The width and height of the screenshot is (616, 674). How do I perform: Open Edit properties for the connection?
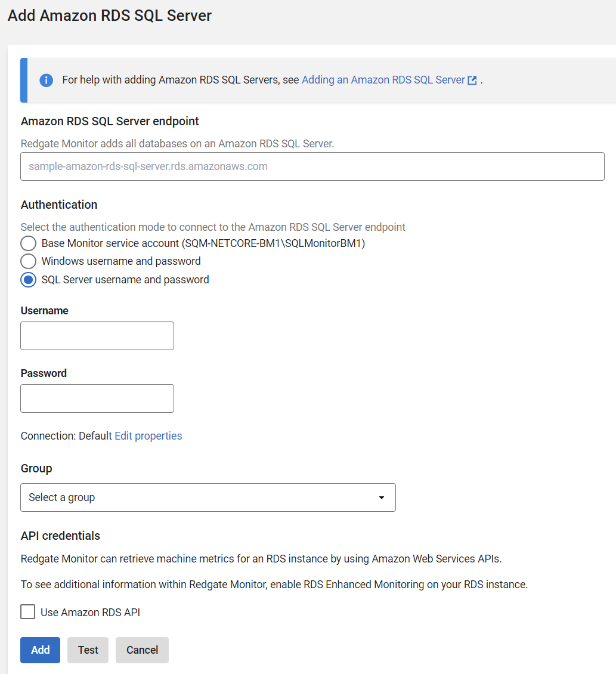tap(148, 436)
